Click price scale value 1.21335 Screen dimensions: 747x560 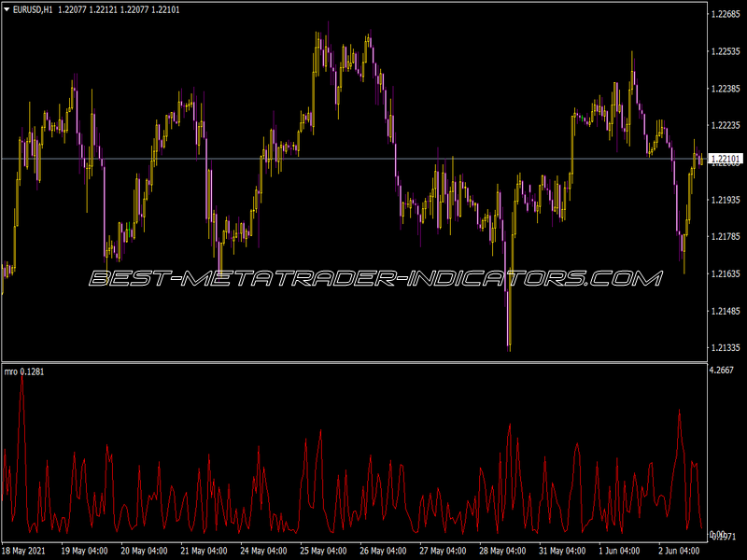coord(726,347)
